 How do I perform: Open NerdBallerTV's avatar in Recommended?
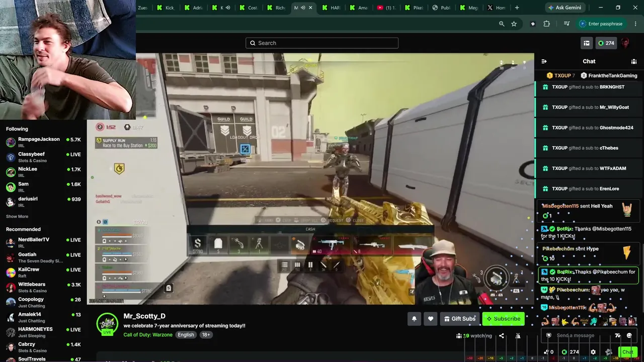point(11,243)
